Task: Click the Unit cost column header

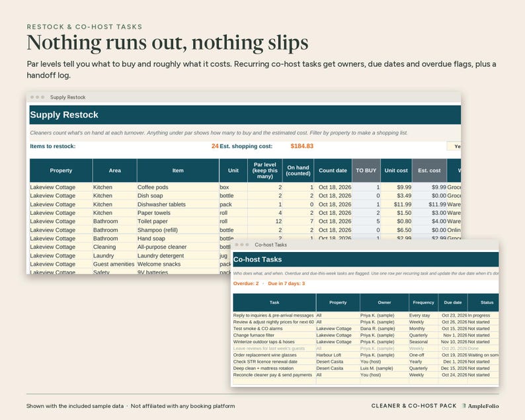Action: click(x=396, y=171)
